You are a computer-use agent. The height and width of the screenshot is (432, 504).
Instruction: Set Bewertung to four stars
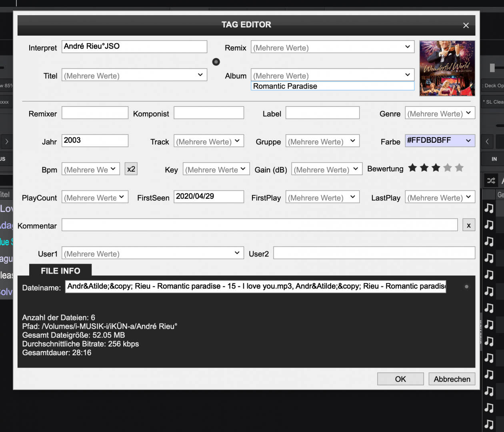tap(448, 168)
